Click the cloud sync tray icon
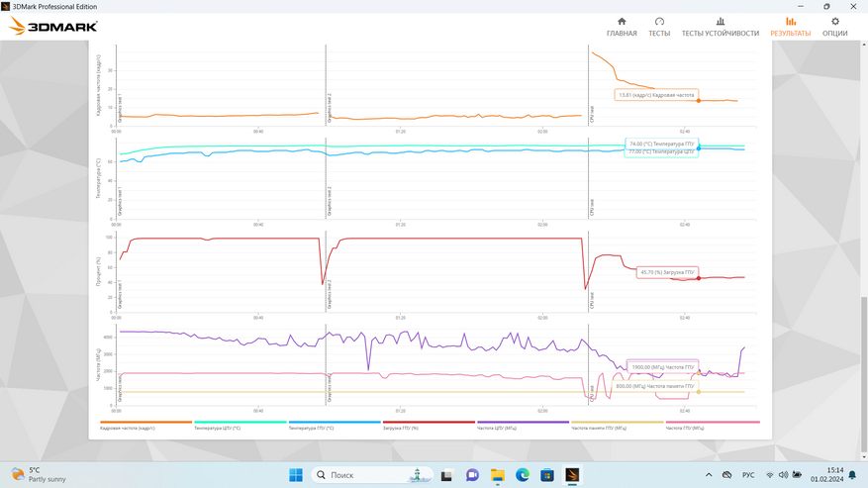The height and width of the screenshot is (488, 868). pos(726,475)
